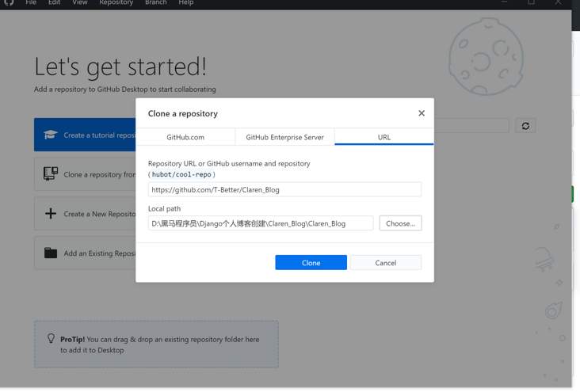Select Create a tutorial repository option
Screen dimensions: 580x392
point(85,135)
